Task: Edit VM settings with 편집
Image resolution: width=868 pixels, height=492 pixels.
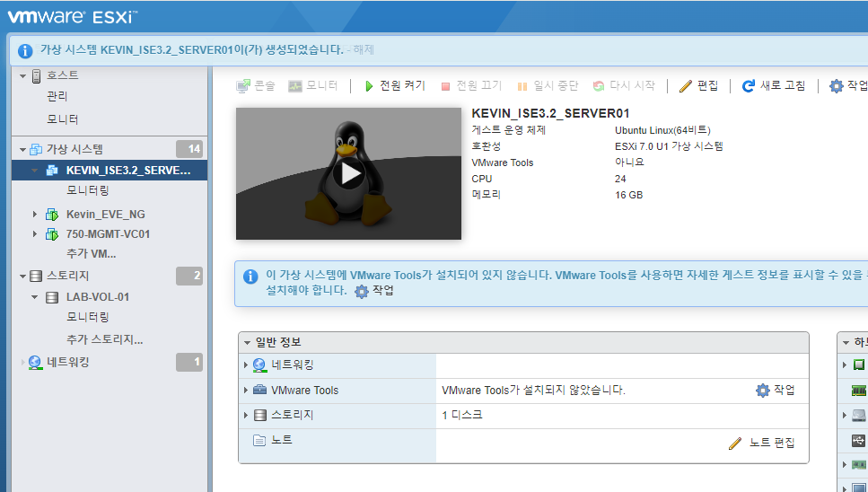Action: point(698,86)
